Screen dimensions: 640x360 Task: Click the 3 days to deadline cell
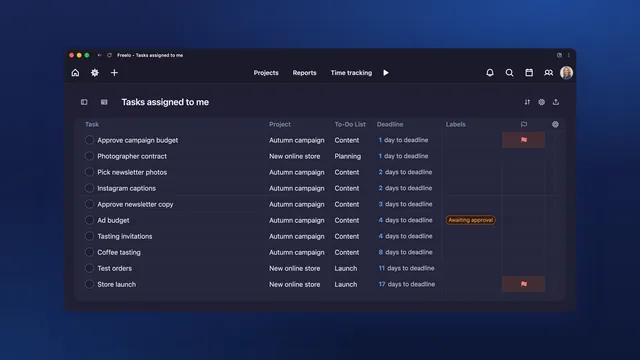click(x=405, y=204)
